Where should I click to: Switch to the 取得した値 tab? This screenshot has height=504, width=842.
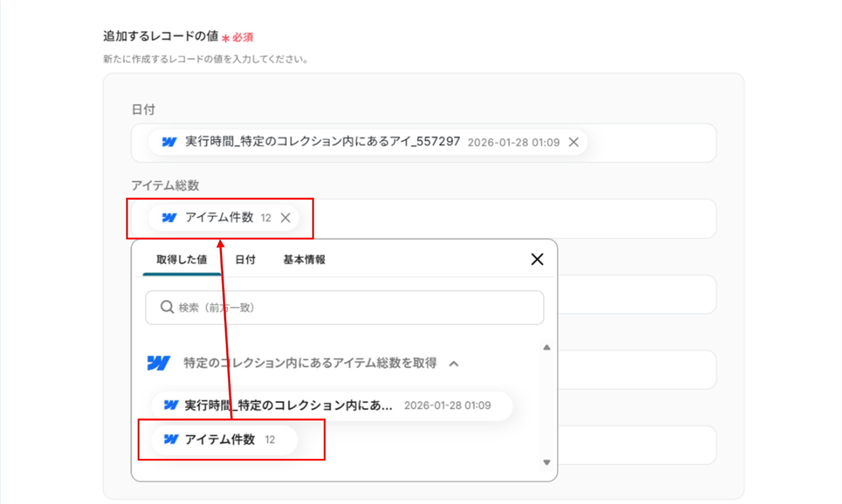181,260
